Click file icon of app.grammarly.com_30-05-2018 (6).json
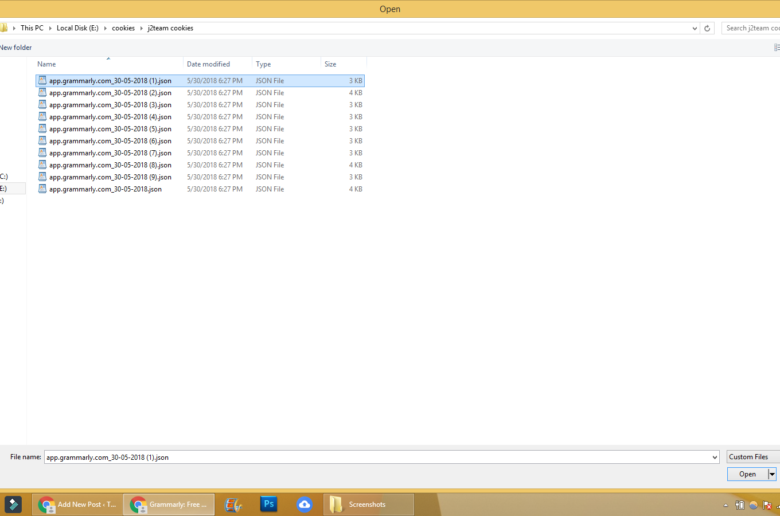 pos(42,141)
